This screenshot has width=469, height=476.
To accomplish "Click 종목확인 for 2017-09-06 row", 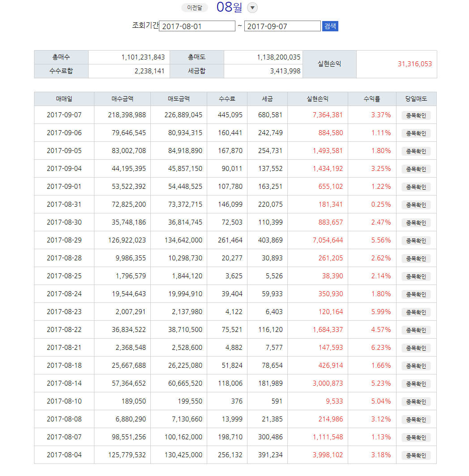I will (x=416, y=133).
